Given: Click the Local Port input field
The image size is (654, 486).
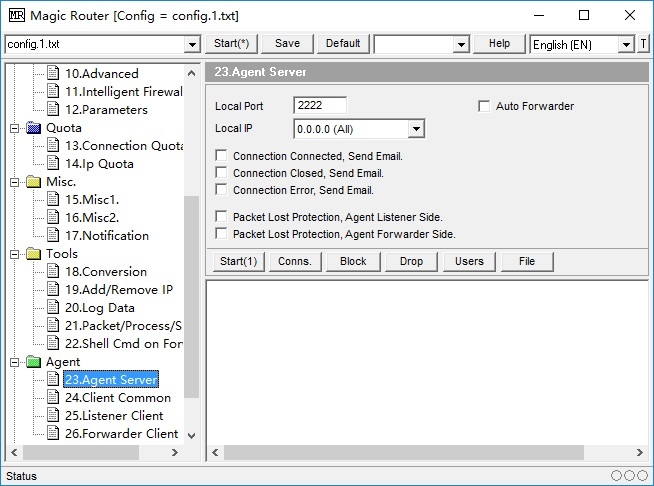Looking at the screenshot, I should 320,105.
